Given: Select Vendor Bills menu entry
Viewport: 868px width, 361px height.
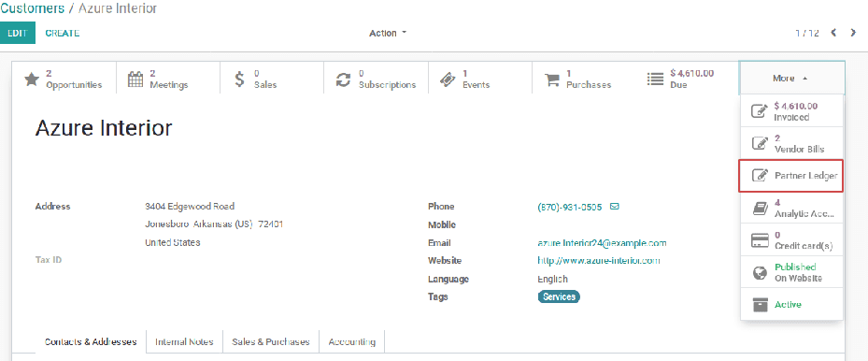Looking at the screenshot, I should 791,143.
